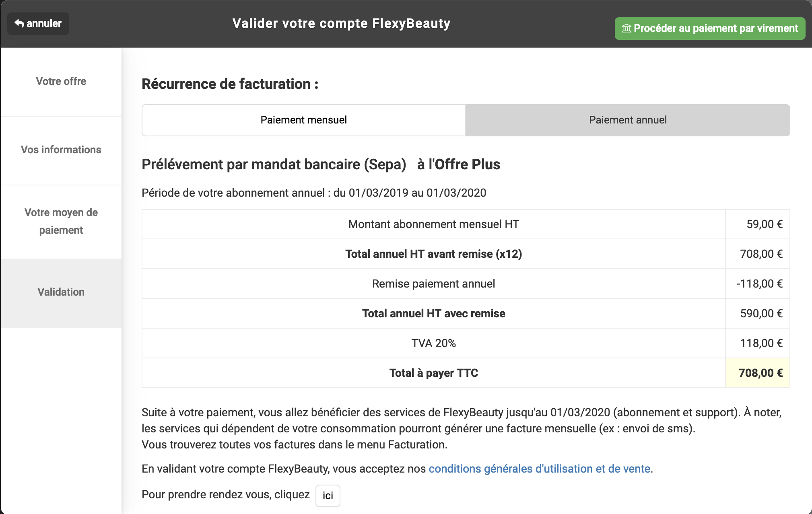Click the TVA 20% row
Screen dimensions: 812x514
466,343
